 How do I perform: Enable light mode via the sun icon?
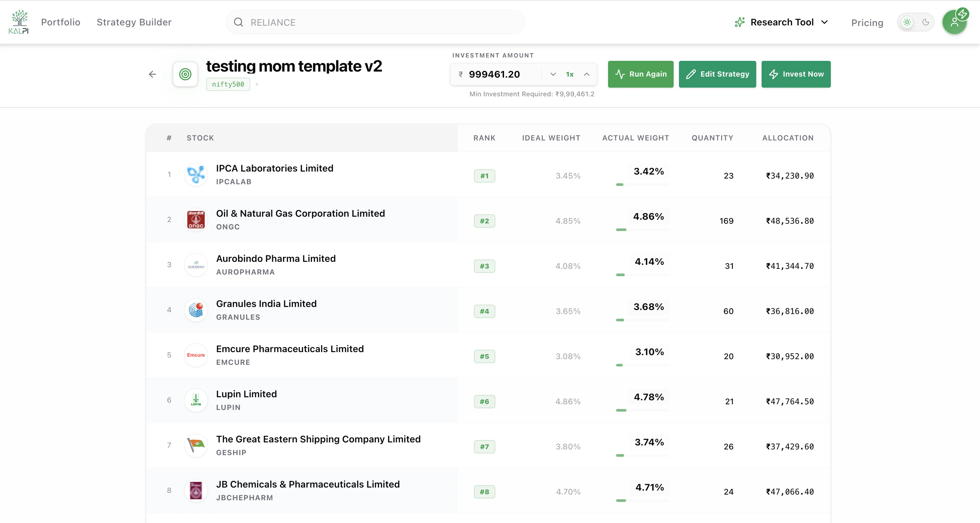click(x=907, y=22)
